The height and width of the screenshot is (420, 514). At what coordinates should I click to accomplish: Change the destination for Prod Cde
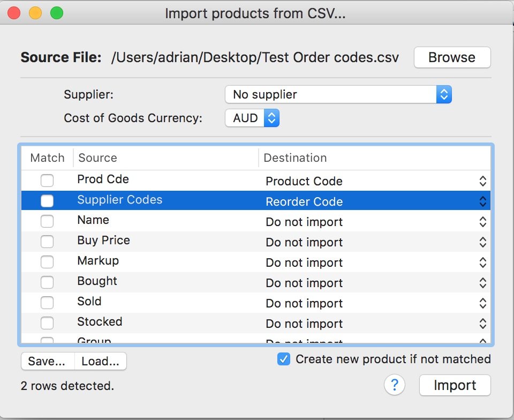pos(482,181)
